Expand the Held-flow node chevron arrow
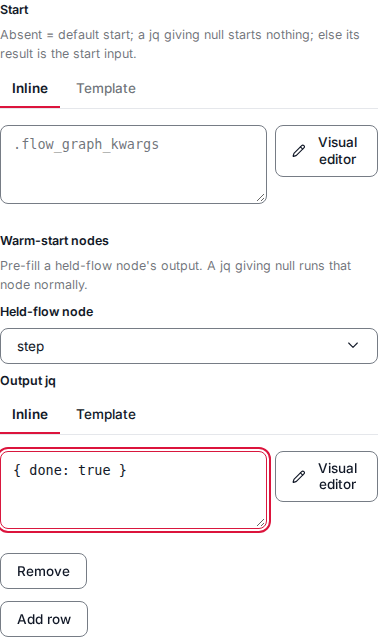This screenshot has height=638, width=378. [x=353, y=345]
